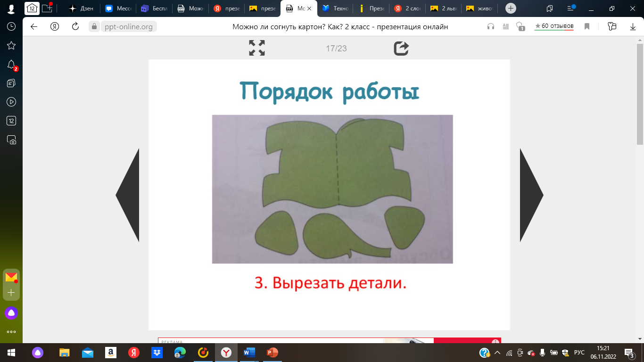Enter fullscreen mode for the presentation
Image resolution: width=644 pixels, height=362 pixels.
(x=257, y=48)
